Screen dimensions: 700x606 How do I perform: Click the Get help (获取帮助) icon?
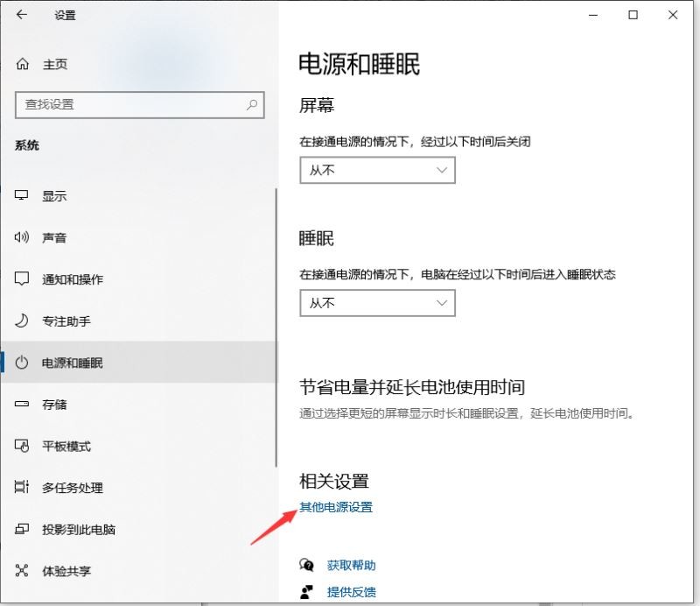pos(305,565)
